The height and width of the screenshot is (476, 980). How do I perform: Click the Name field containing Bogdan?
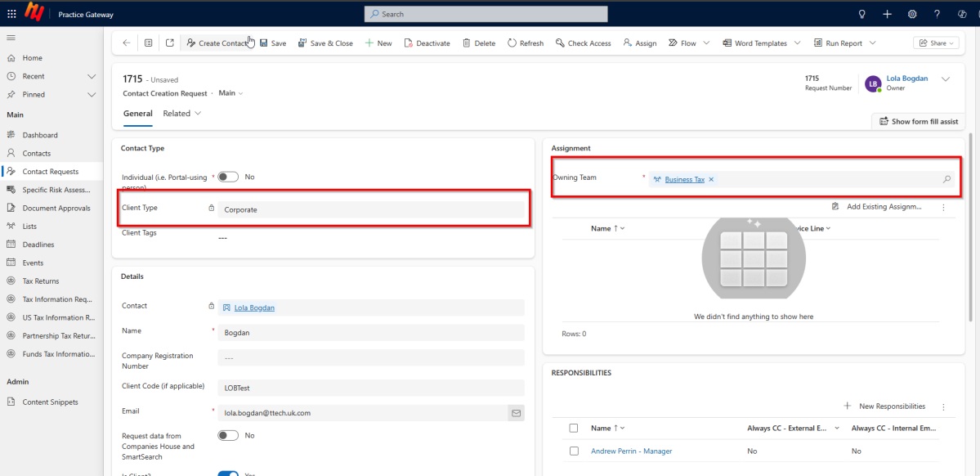pyautogui.click(x=371, y=333)
